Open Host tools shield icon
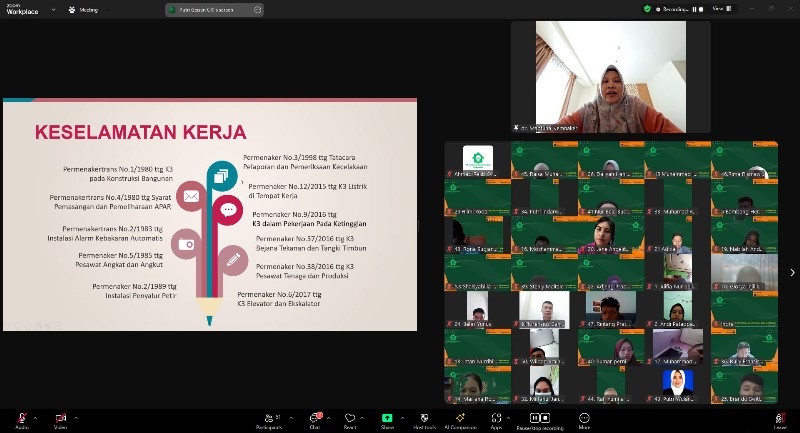 (x=424, y=420)
